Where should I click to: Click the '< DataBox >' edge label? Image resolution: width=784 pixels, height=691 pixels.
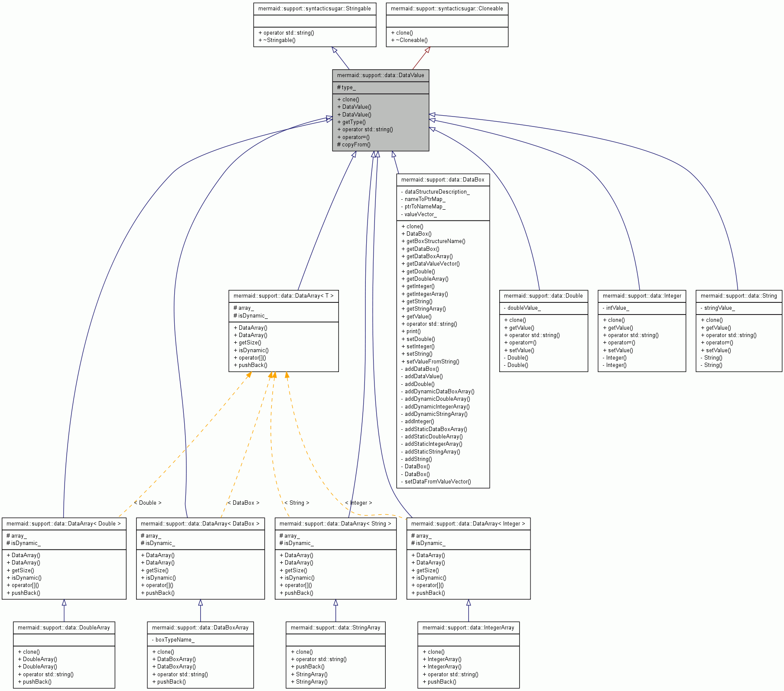244,503
